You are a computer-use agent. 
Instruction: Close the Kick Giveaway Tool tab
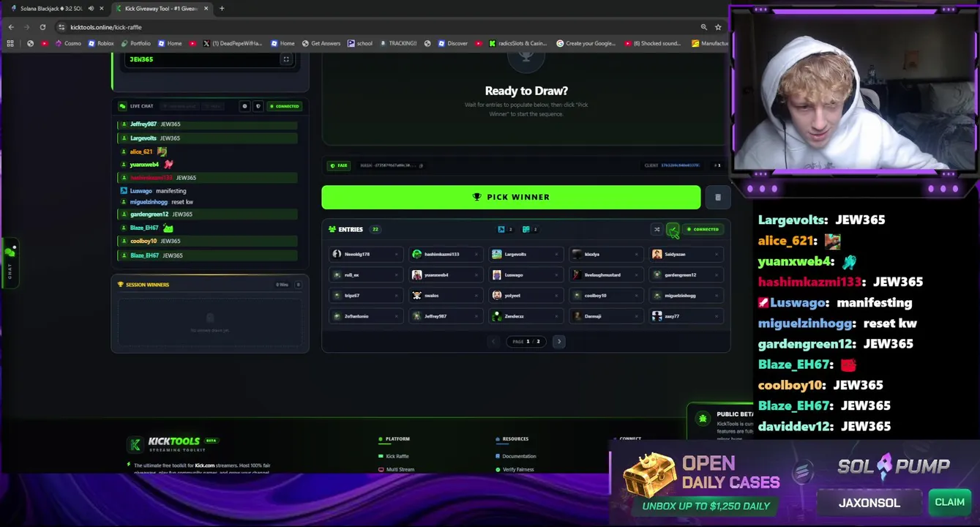pos(207,9)
